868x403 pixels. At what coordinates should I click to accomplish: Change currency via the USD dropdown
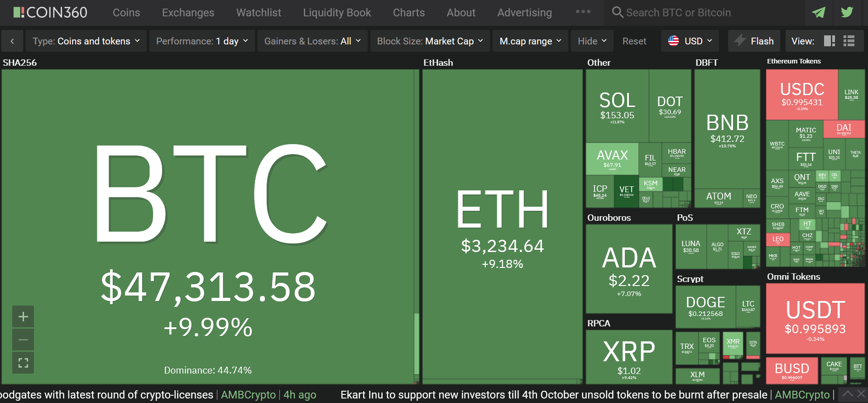coord(690,41)
